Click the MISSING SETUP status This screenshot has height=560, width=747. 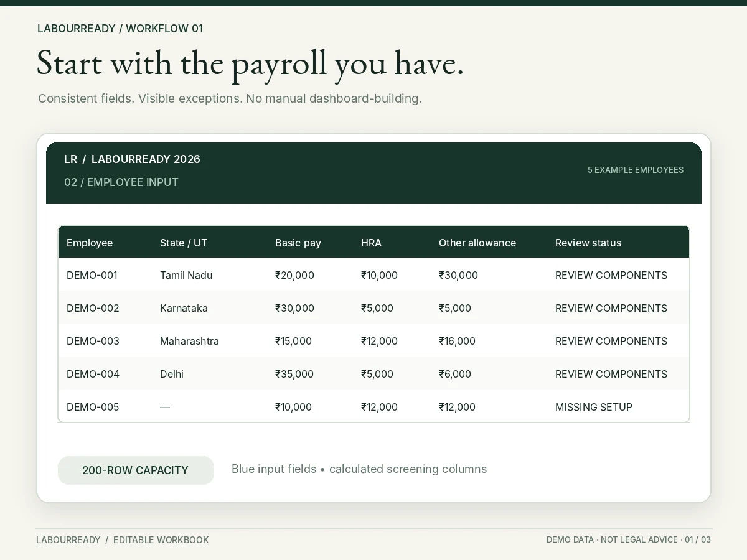click(x=594, y=407)
